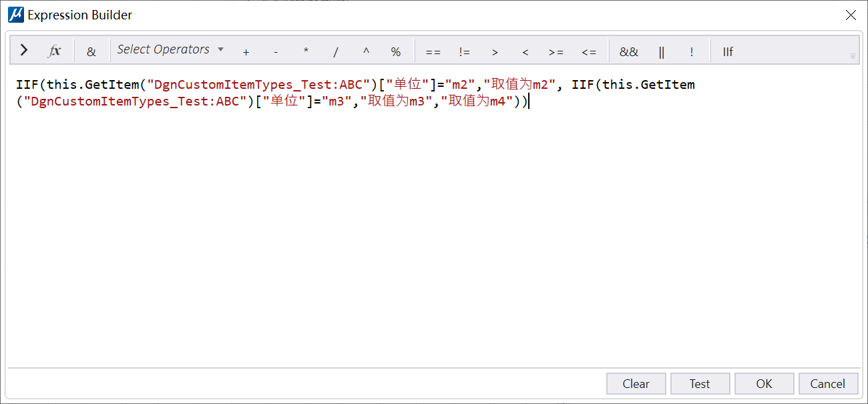Image resolution: width=868 pixels, height=404 pixels.
Task: Confirm the expression with OK
Action: (x=764, y=383)
